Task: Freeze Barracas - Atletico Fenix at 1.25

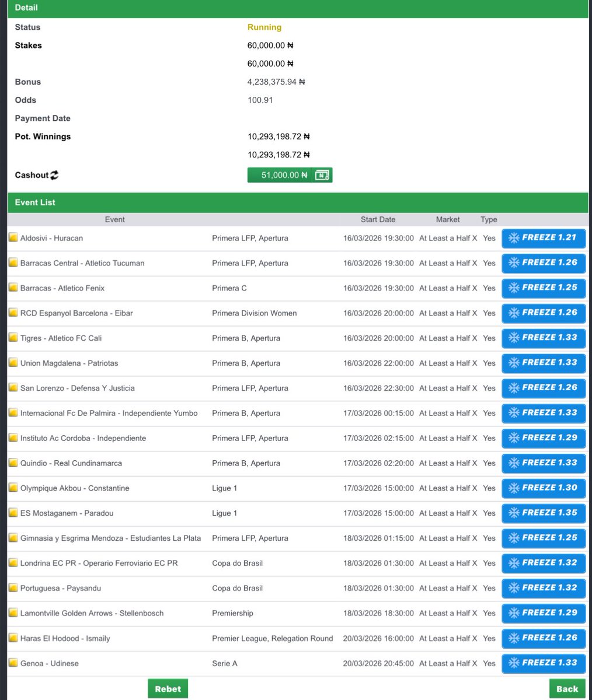Action: click(544, 288)
